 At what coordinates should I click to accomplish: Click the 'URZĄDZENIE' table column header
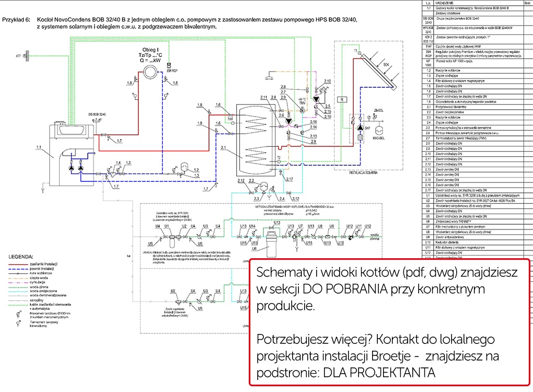click(x=444, y=3)
